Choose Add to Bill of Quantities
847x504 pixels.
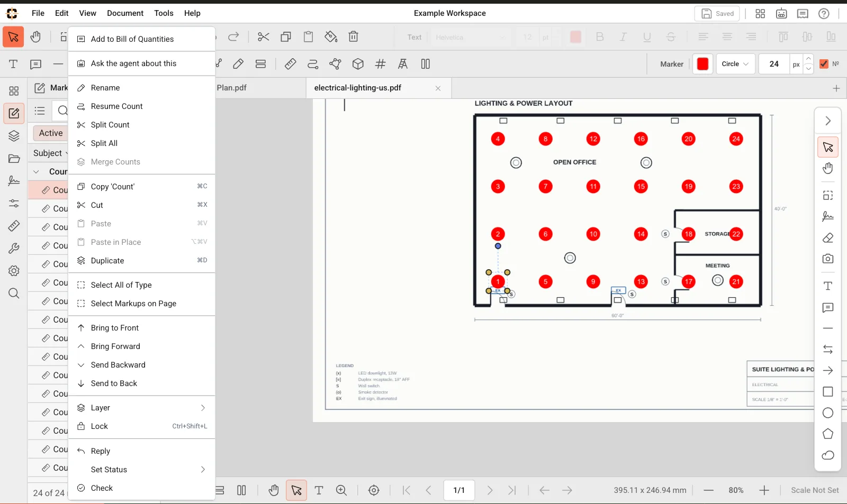point(141,39)
